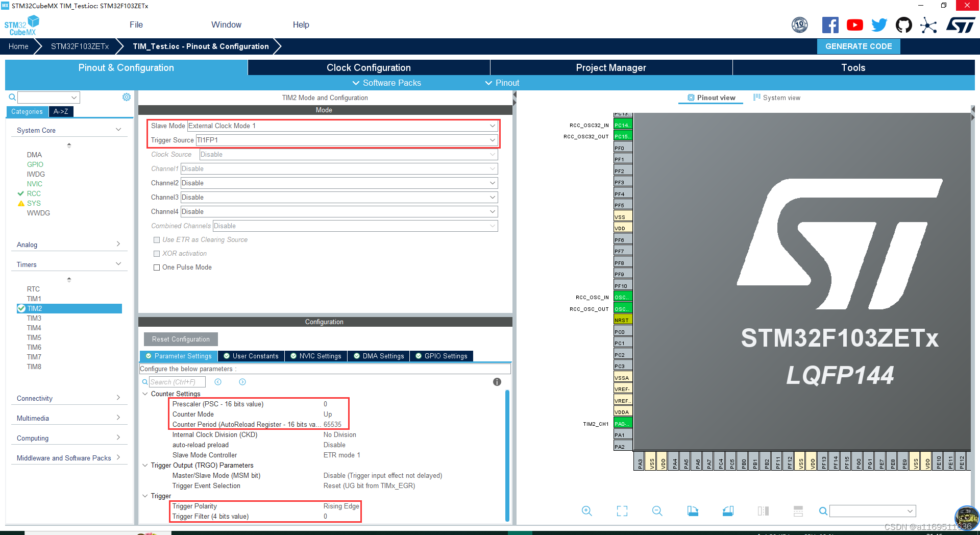Viewport: 980px width, 535px height.
Task: Open the Window menu
Action: (226, 25)
